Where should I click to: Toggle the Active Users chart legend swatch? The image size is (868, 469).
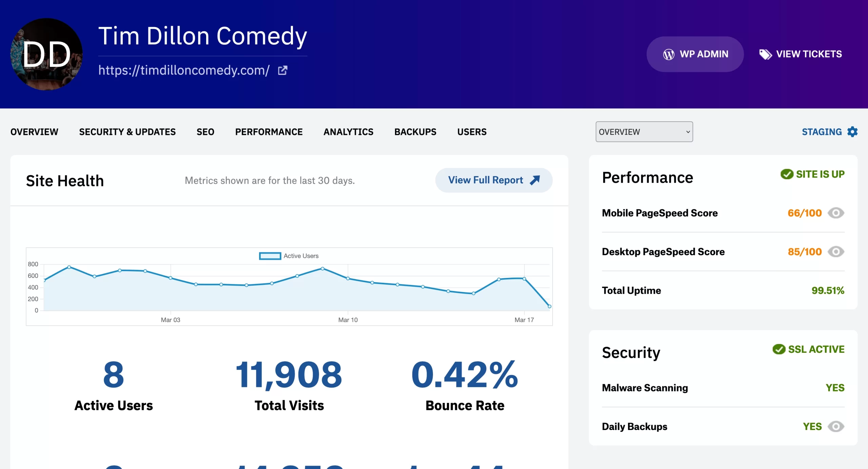click(x=270, y=256)
